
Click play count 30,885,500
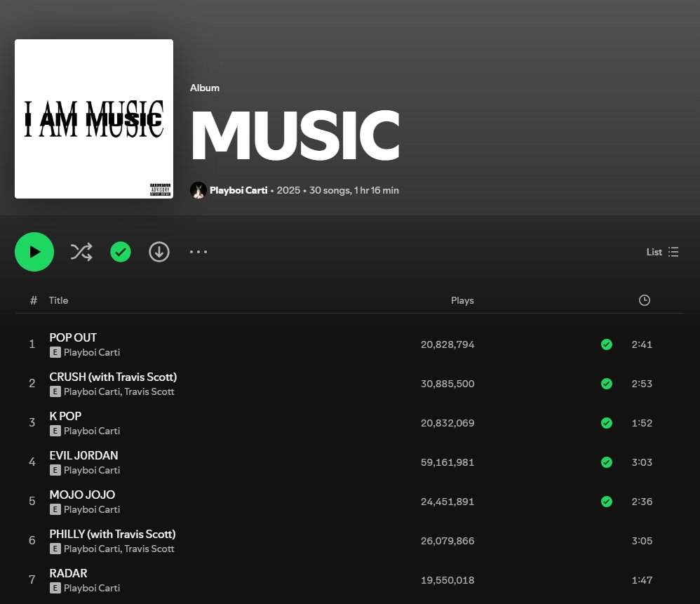447,384
